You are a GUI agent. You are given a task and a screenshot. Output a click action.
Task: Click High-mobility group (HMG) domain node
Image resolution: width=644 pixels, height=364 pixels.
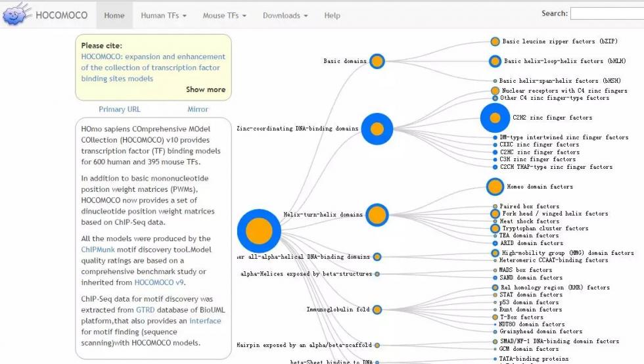click(495, 253)
